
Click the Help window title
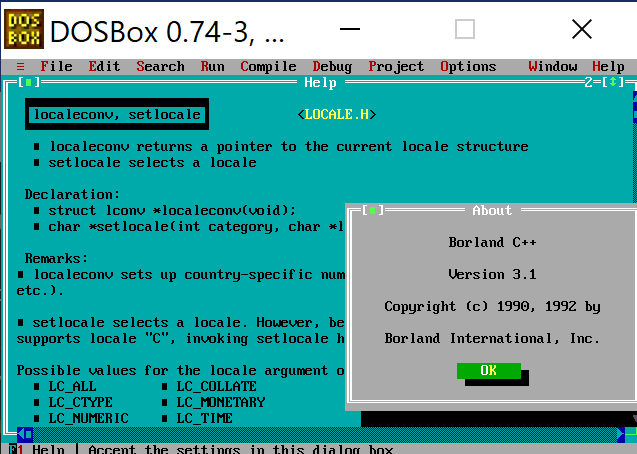coord(320,82)
